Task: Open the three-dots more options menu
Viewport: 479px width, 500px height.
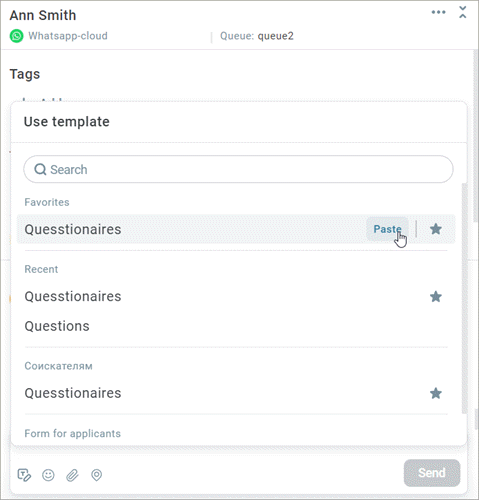Action: 438,12
